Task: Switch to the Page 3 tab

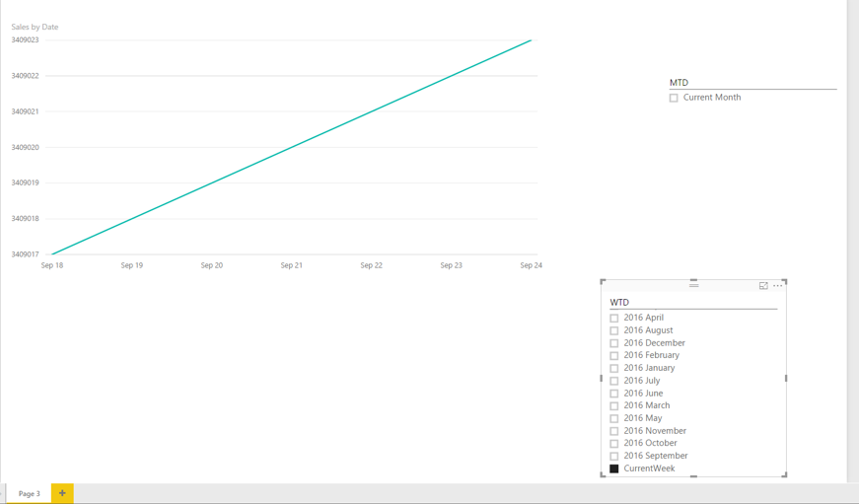Action: (x=29, y=493)
